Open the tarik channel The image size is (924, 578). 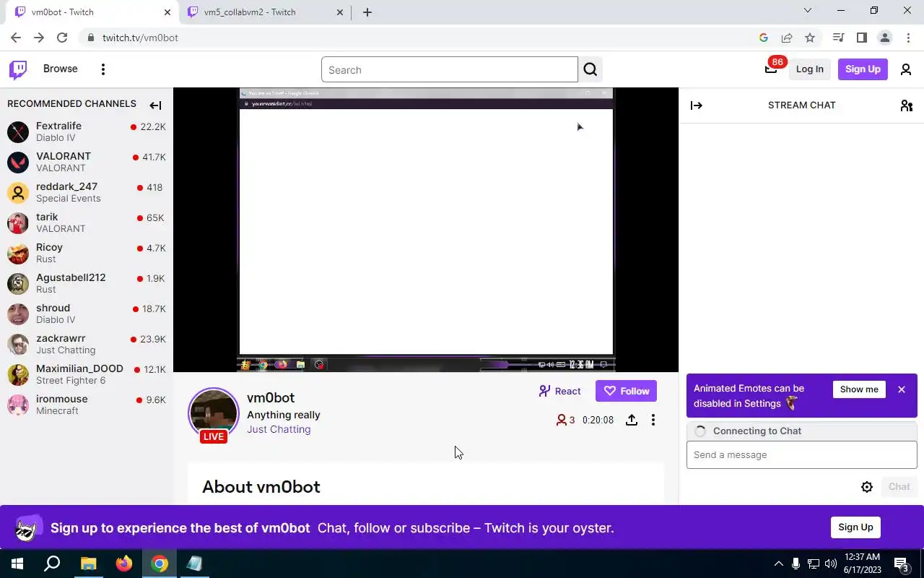pyautogui.click(x=87, y=223)
